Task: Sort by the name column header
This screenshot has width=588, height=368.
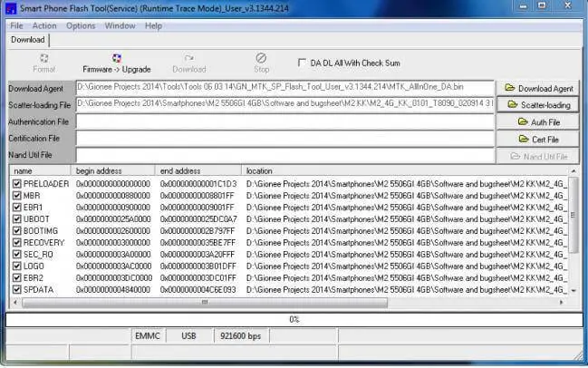Action: click(x=40, y=171)
